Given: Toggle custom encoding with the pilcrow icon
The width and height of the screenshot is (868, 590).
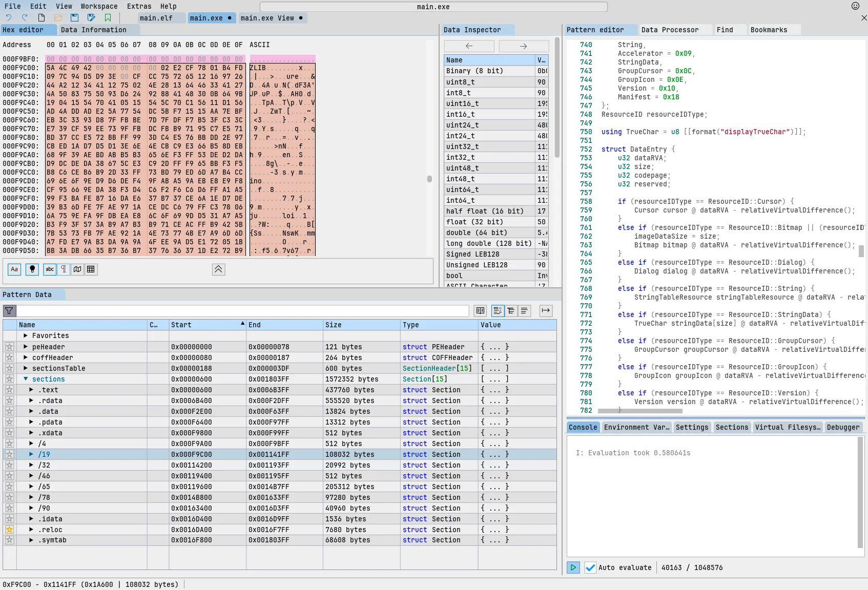Looking at the screenshot, I should click(64, 269).
